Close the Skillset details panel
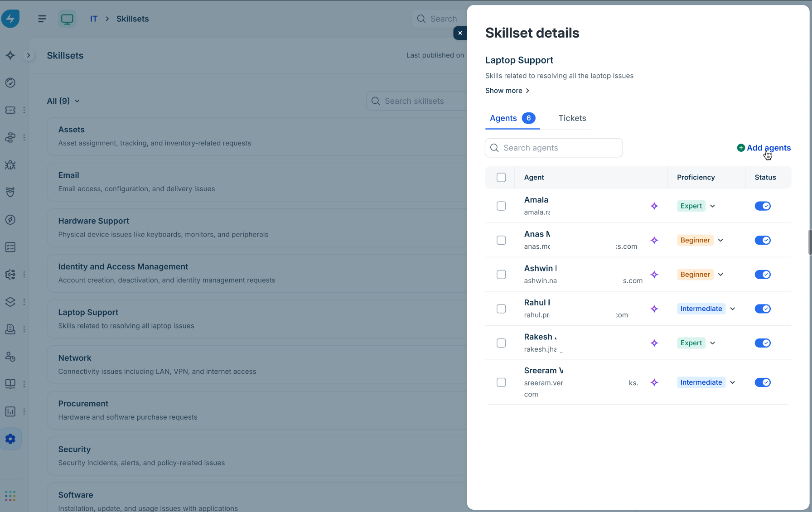 460,33
